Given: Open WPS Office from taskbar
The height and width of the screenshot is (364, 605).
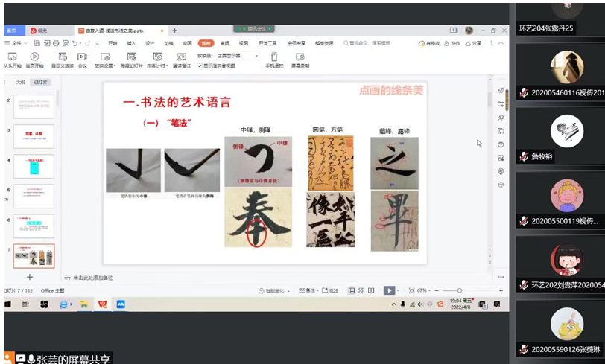Looking at the screenshot, I should pyautogui.click(x=102, y=304).
